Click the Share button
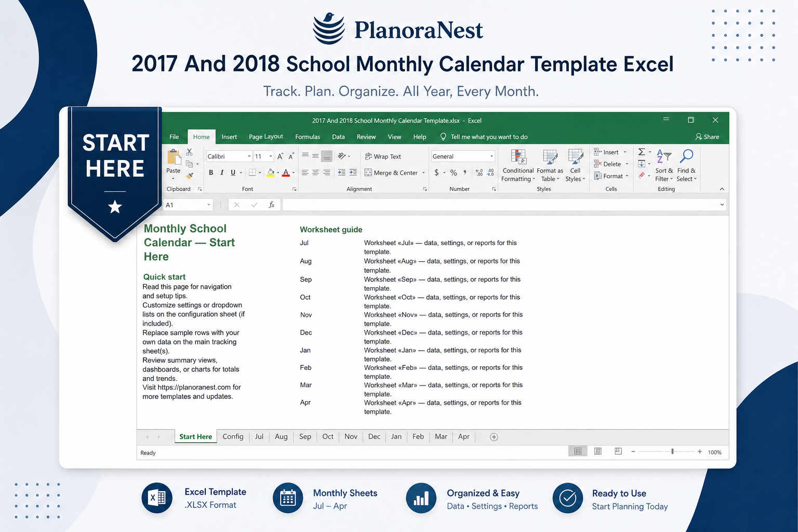Screen dimensions: 798x532 click(708, 137)
